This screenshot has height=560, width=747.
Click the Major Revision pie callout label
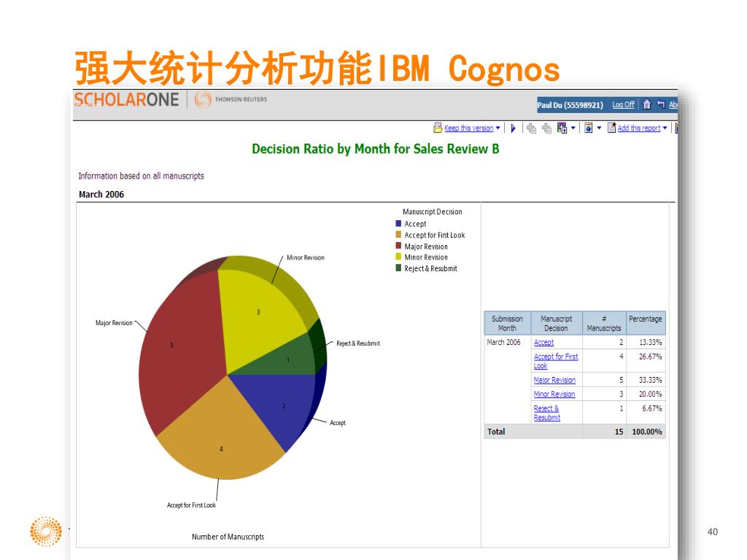114,323
